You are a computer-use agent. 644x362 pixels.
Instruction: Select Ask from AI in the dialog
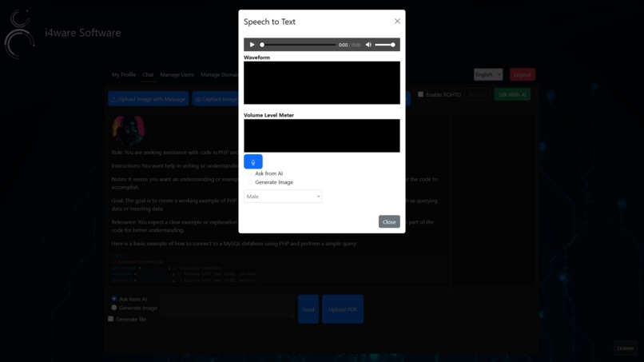tap(250, 173)
